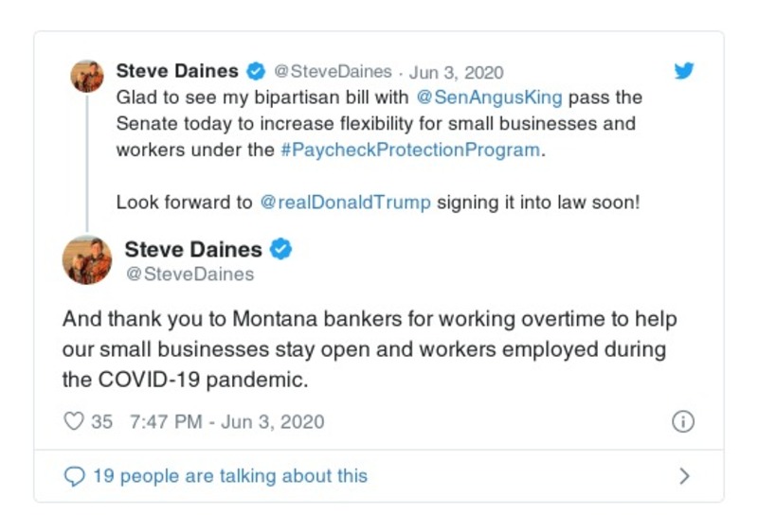Click the Montana bankers tweet text
The image size is (758, 532).
tap(370, 349)
